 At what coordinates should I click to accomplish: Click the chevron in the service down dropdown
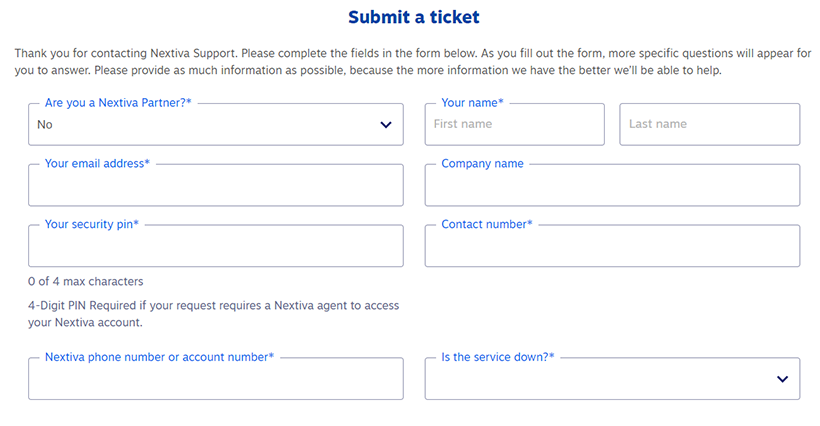(782, 379)
